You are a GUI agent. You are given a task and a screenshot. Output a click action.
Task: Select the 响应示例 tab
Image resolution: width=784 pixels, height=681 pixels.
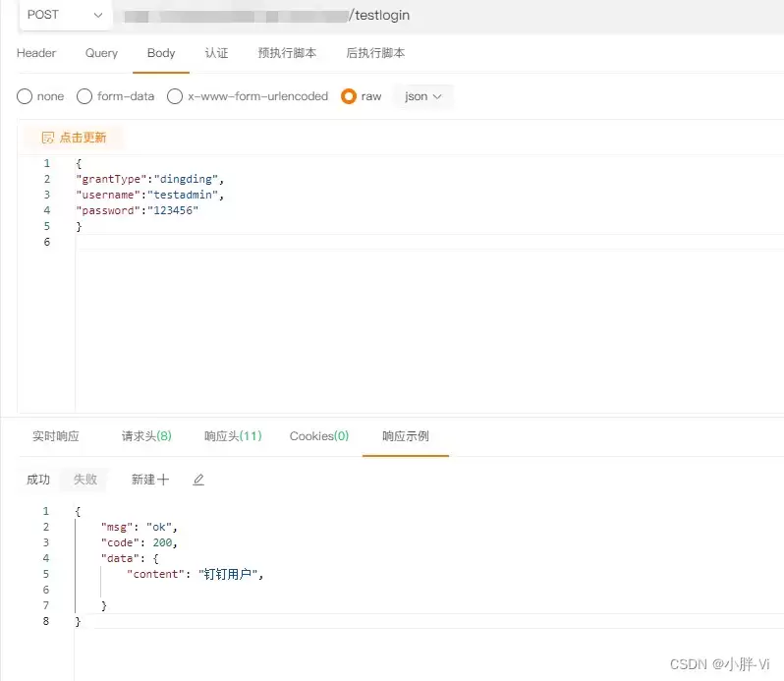pyautogui.click(x=406, y=436)
